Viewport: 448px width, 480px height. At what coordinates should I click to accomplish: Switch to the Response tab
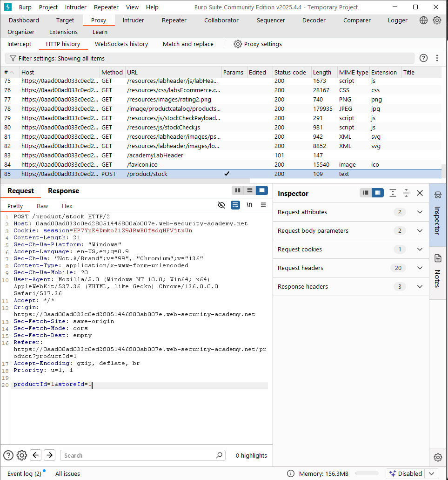(x=64, y=191)
